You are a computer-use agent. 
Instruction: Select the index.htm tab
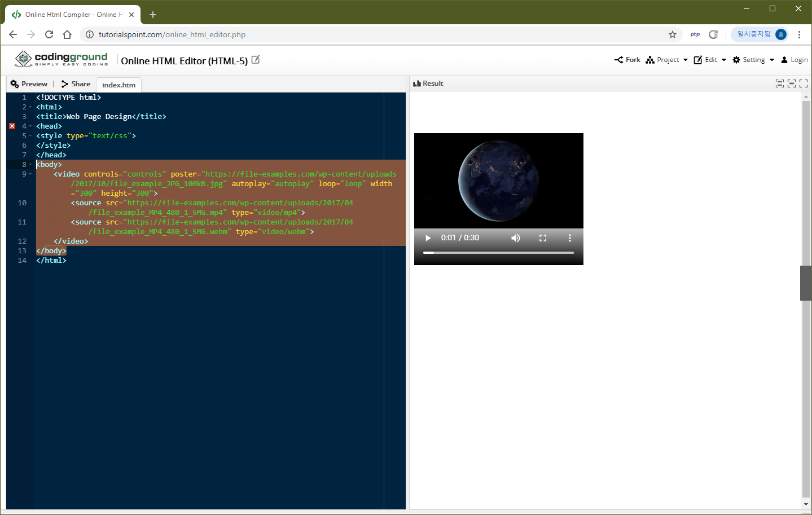tap(118, 85)
